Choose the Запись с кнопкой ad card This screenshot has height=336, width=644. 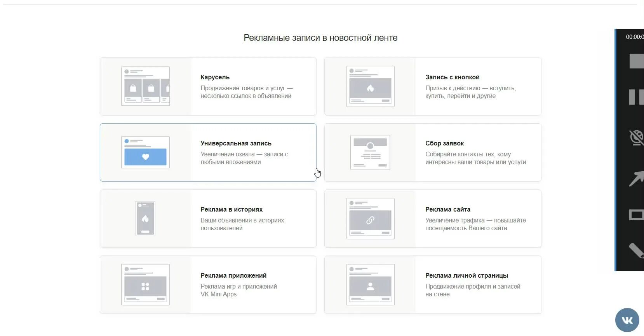pyautogui.click(x=433, y=86)
